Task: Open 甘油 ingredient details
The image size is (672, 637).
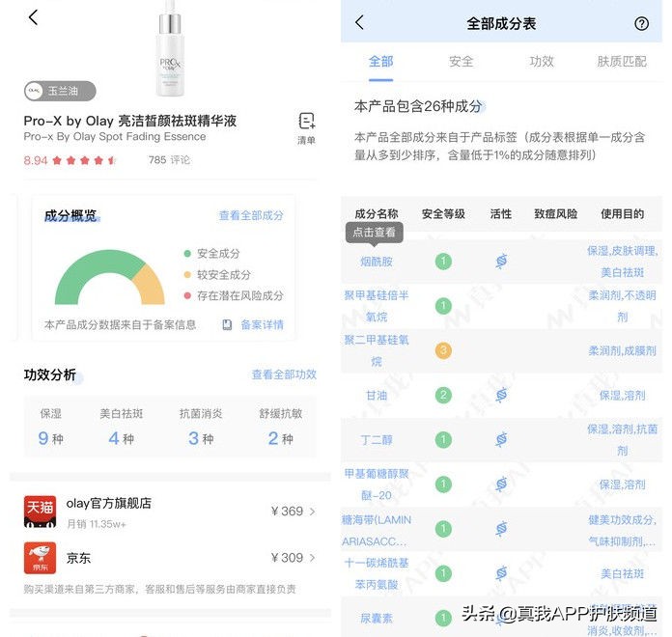Action: pyautogui.click(x=377, y=395)
